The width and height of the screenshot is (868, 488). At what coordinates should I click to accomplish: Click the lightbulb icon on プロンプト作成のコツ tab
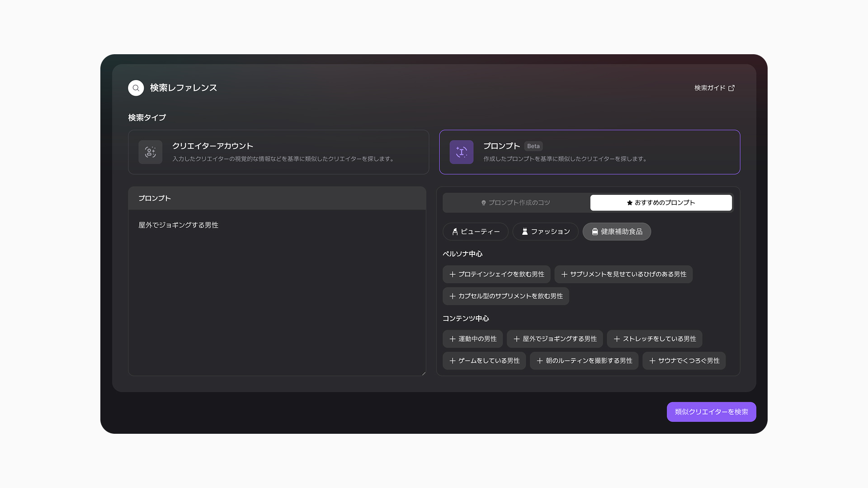483,203
